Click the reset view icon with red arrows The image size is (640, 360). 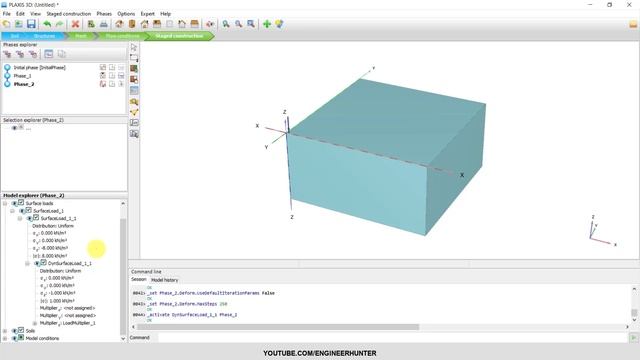point(210,24)
